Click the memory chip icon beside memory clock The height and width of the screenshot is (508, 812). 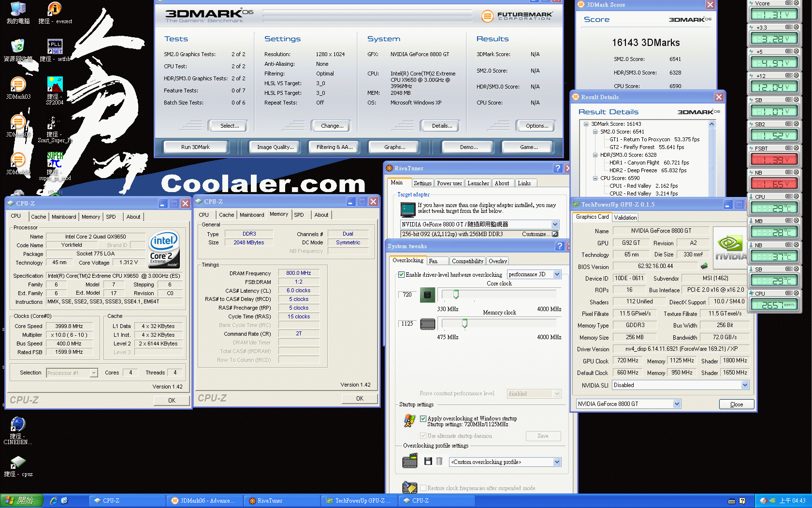pyautogui.click(x=427, y=324)
